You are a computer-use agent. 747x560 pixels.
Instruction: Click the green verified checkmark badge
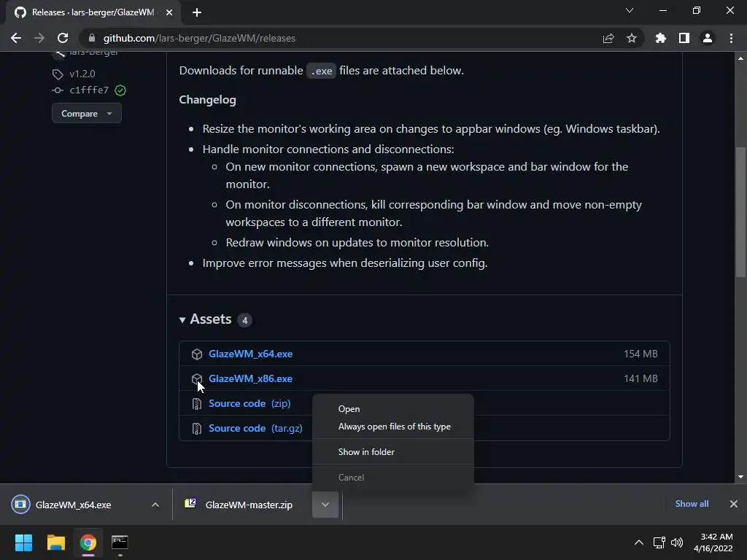point(120,90)
